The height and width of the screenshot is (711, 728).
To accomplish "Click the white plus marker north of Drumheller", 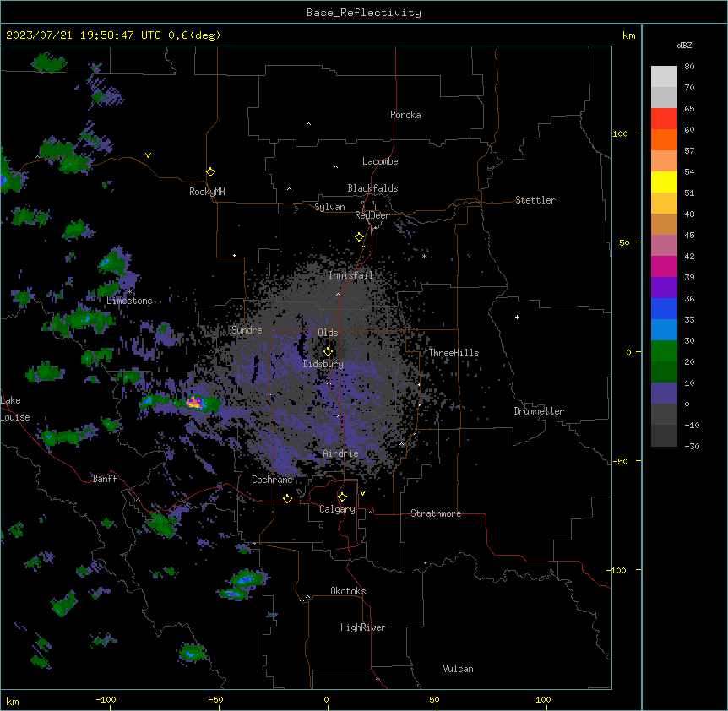I will click(x=517, y=317).
